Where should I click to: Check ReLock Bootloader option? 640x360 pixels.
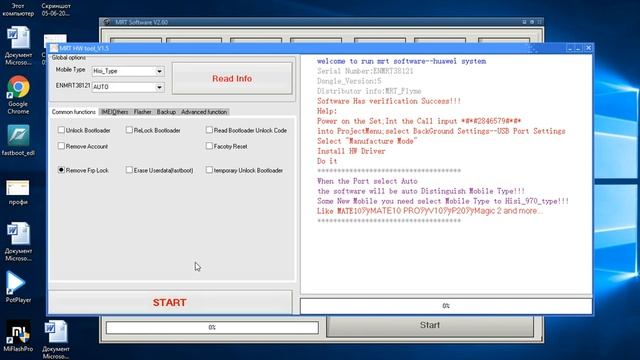(129, 130)
